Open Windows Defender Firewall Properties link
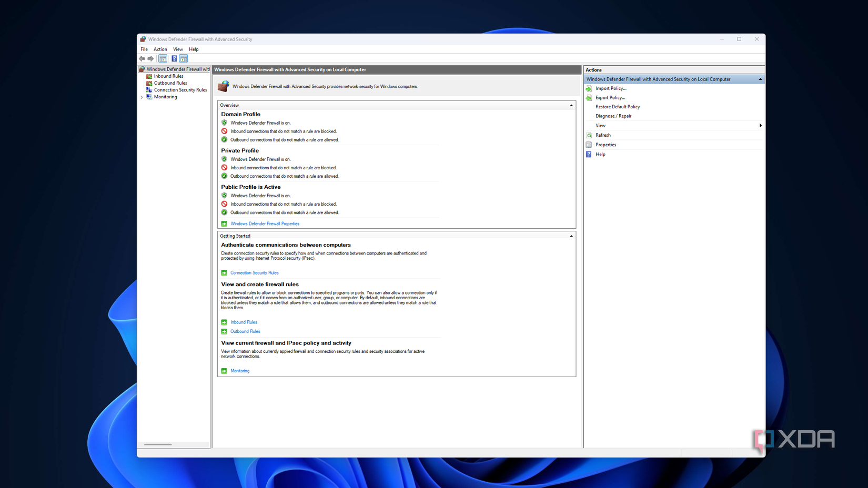 click(x=265, y=224)
